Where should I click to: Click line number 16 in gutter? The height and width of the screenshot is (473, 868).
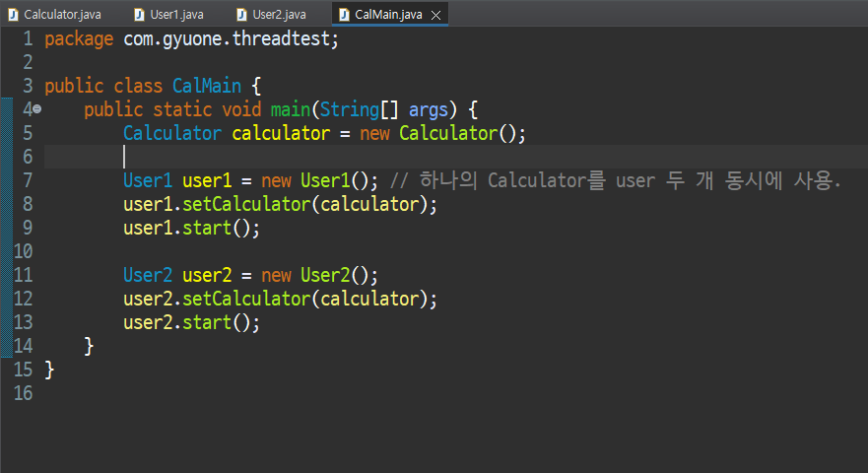24,393
